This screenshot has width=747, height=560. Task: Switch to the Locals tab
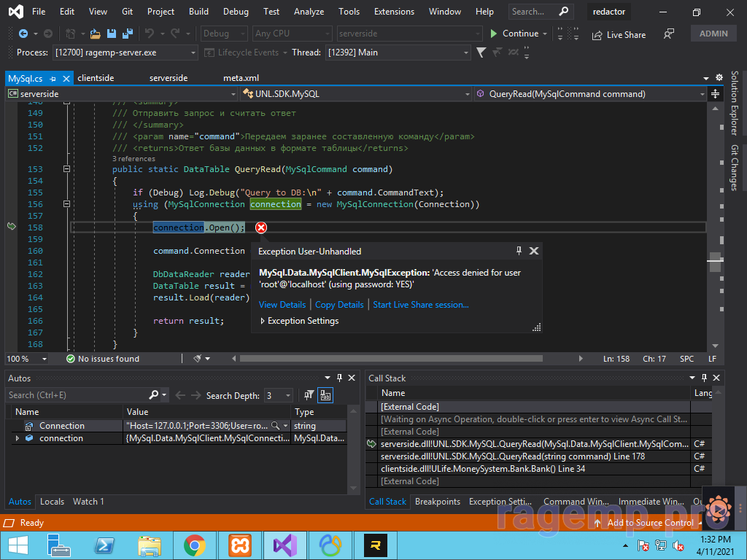point(52,502)
